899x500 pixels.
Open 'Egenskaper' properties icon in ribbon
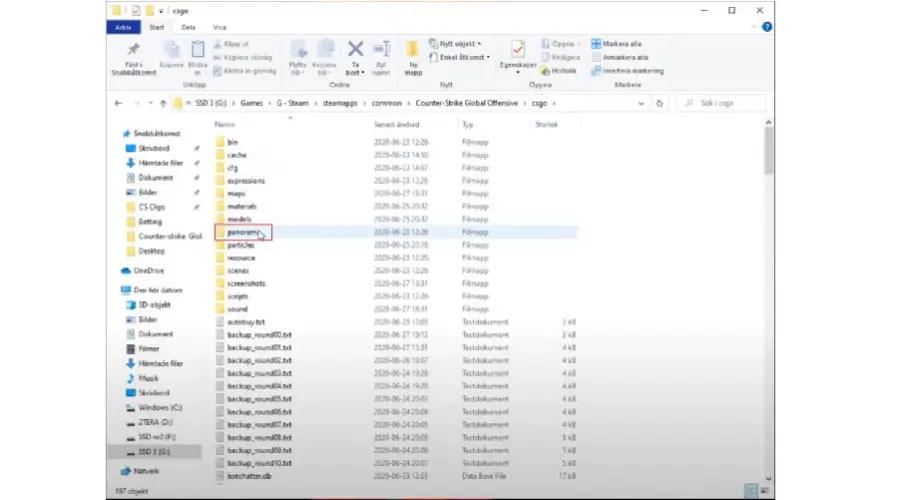[x=518, y=50]
